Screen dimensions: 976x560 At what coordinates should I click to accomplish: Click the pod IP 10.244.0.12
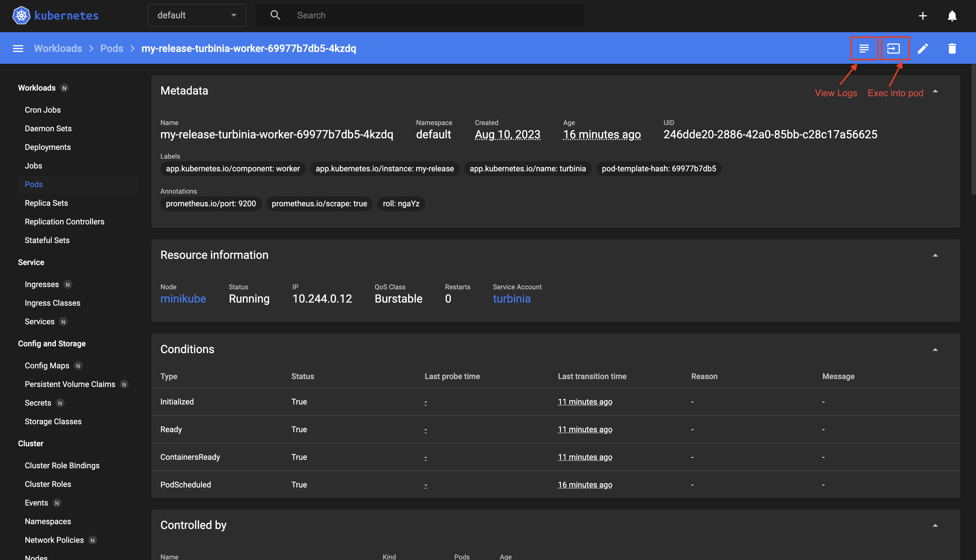click(322, 299)
